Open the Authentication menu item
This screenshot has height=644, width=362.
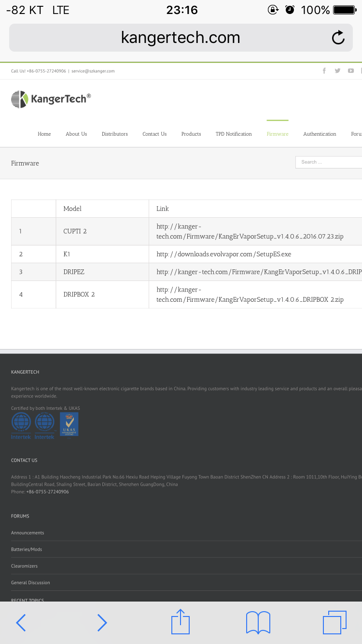click(320, 134)
